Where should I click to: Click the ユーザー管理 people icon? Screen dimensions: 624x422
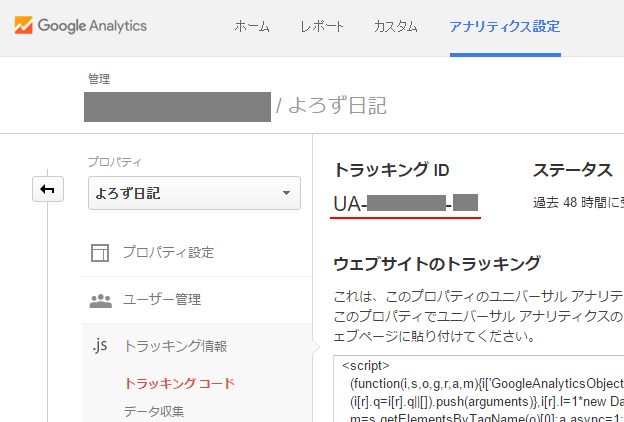100,299
